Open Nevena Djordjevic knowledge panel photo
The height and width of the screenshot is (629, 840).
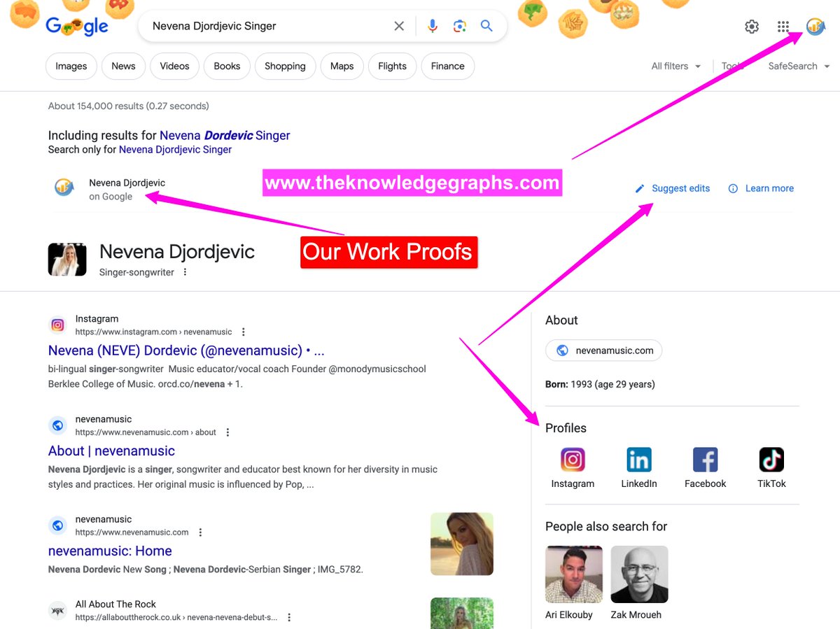67,260
